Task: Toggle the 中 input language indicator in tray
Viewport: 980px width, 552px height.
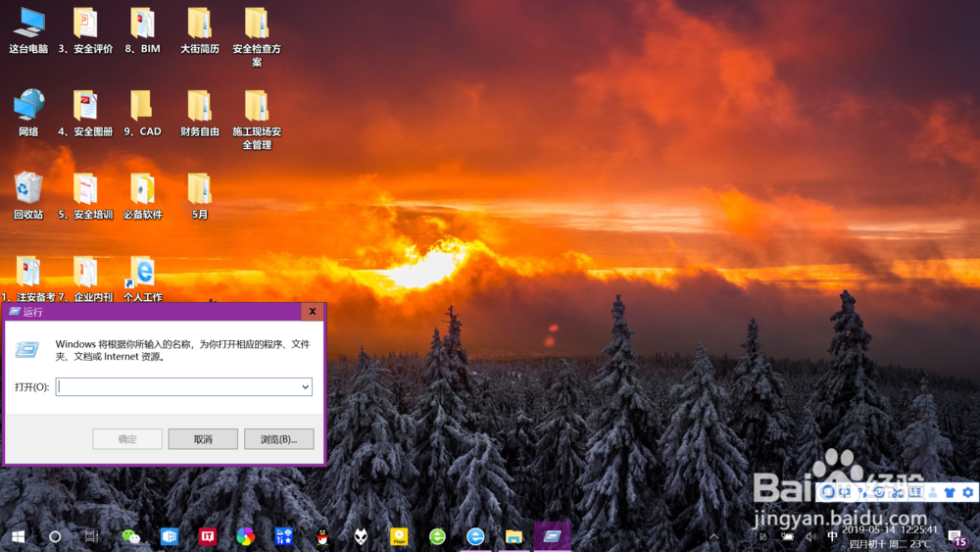Action: click(x=832, y=536)
